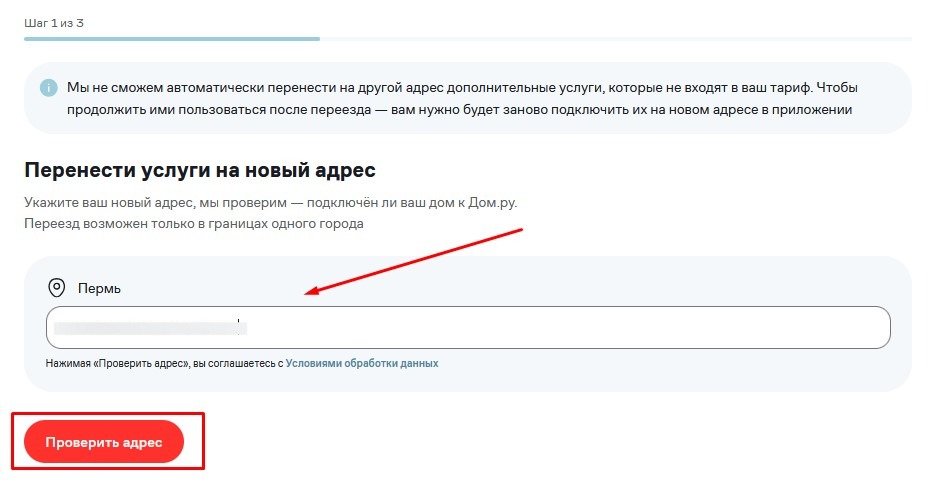Click the filled part of the step progress bar
Viewport: 931px width, 483px height.
170,39
